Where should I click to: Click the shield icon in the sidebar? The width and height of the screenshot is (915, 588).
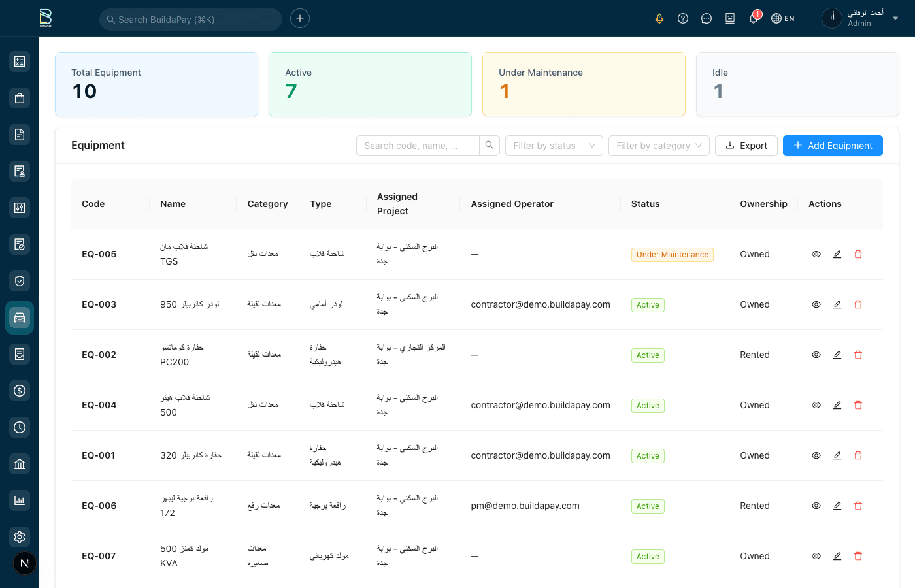pyautogui.click(x=19, y=280)
